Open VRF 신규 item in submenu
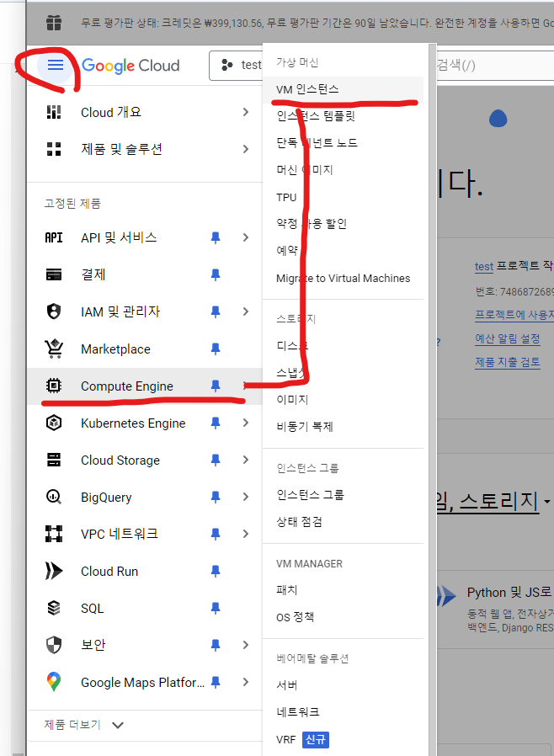 tap(302, 740)
